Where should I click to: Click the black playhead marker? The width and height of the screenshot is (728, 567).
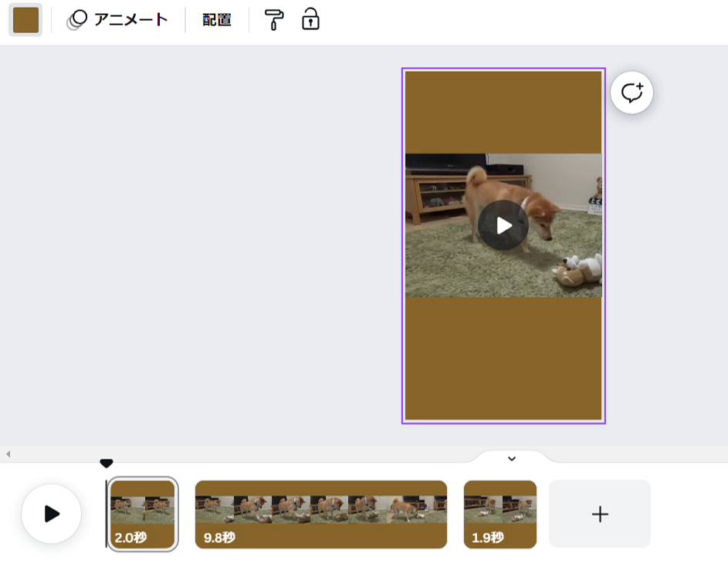click(x=107, y=463)
